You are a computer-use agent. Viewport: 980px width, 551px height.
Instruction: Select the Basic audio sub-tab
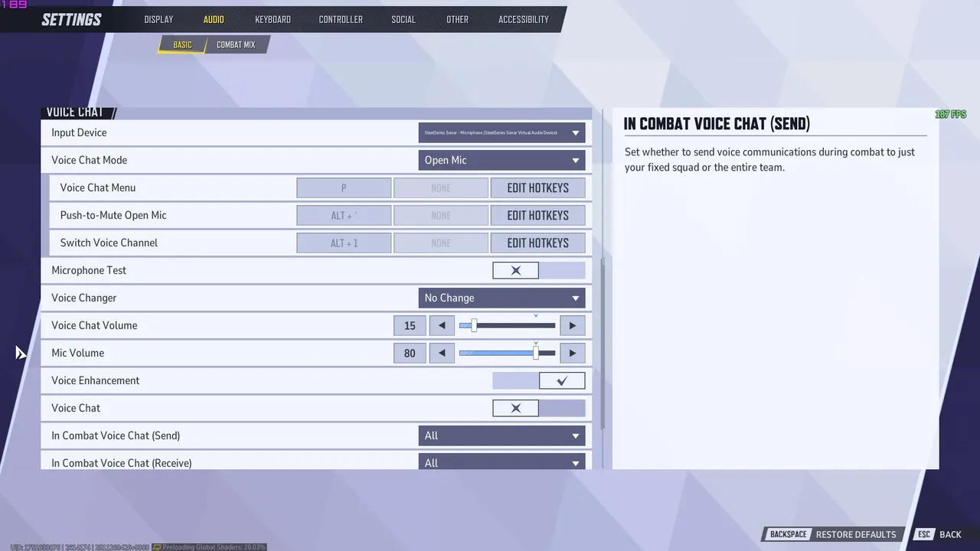point(182,44)
